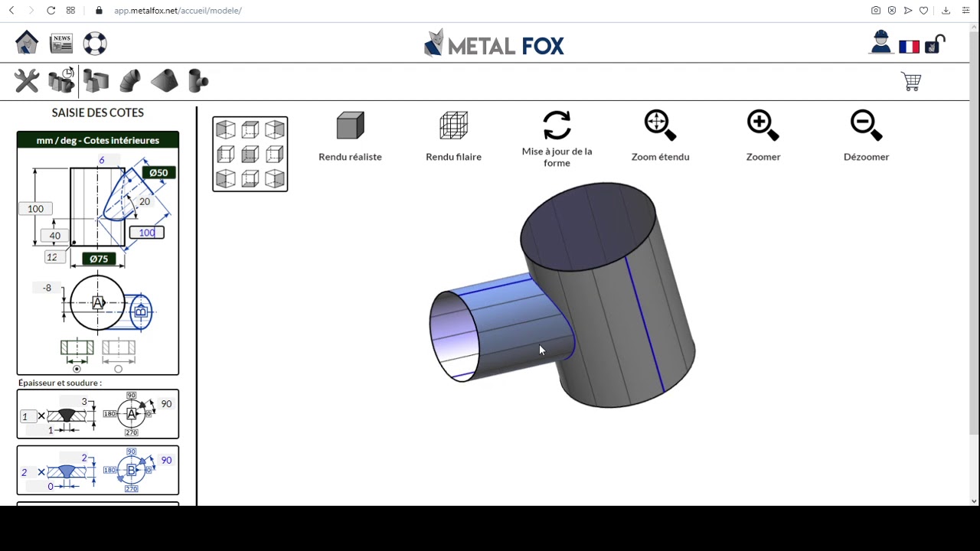The image size is (980, 551).
Task: Open the shopping cart
Action: click(x=911, y=81)
